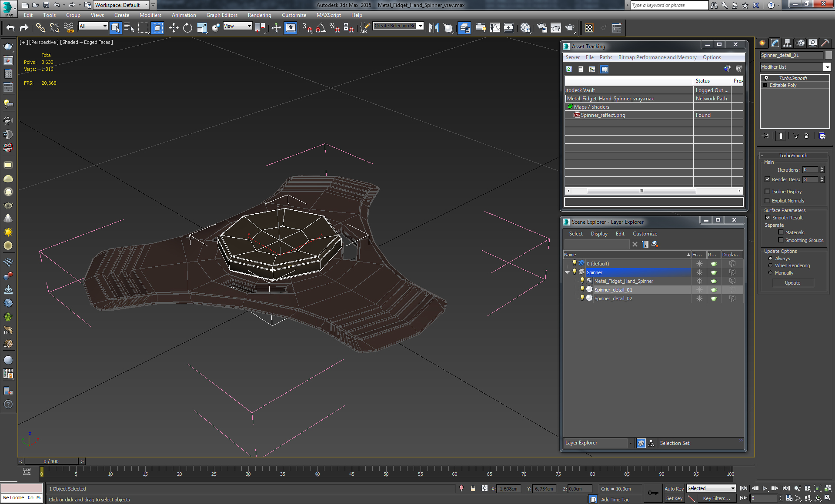Viewport: 835px width, 504px height.
Task: Open the Modifiers menu
Action: click(150, 15)
